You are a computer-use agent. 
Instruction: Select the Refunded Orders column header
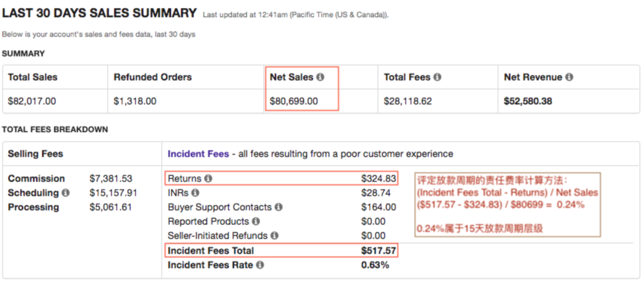pos(153,78)
